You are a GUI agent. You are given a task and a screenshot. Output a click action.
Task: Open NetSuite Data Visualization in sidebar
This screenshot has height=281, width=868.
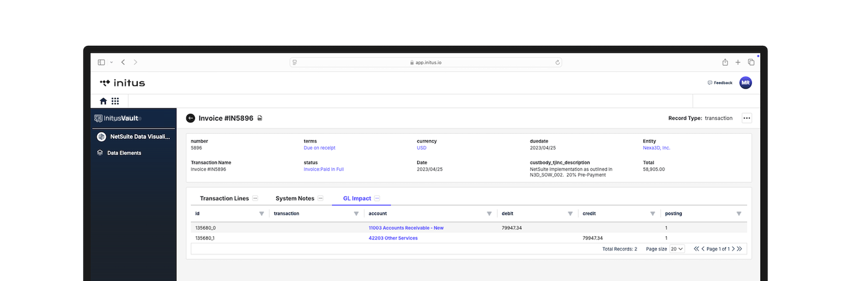pyautogui.click(x=133, y=137)
